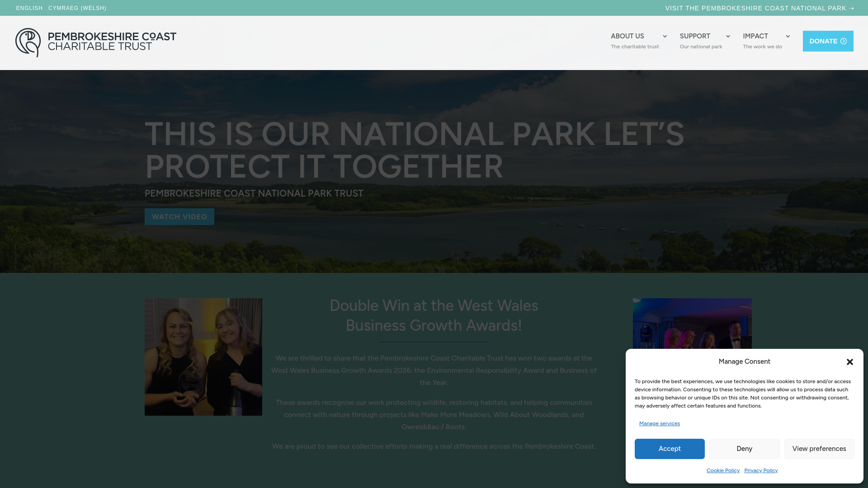Open the Support menu item

click(x=701, y=41)
